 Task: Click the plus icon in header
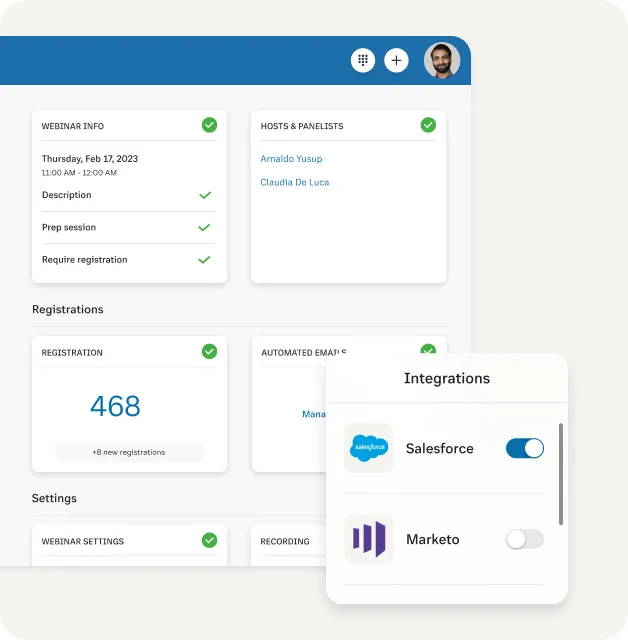coord(397,61)
